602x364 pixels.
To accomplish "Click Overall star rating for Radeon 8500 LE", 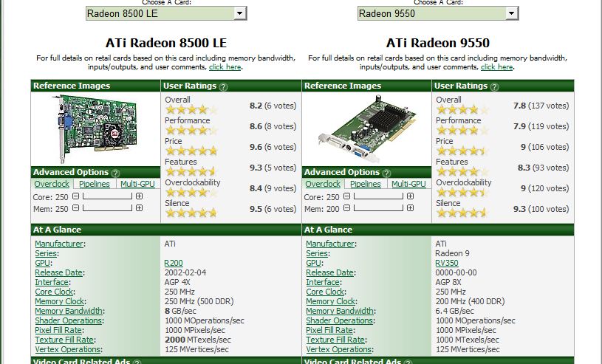I will (x=191, y=110).
